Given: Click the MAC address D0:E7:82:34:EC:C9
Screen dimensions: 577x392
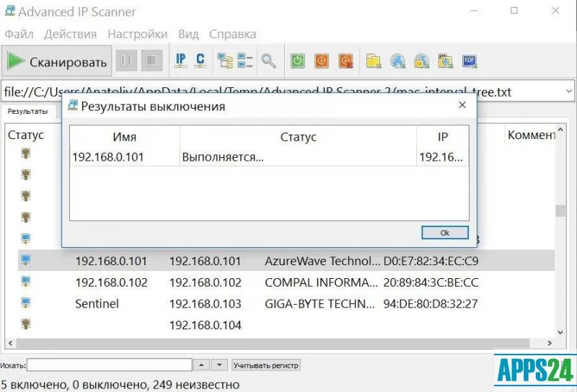Looking at the screenshot, I should point(431,261).
